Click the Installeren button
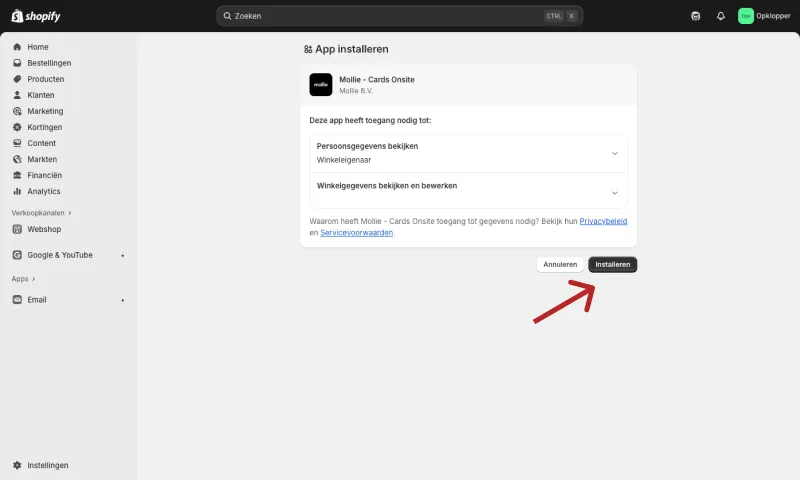800x480 pixels. coord(612,264)
